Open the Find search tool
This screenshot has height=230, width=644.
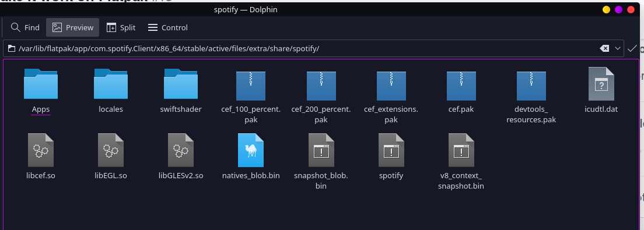pyautogui.click(x=26, y=27)
